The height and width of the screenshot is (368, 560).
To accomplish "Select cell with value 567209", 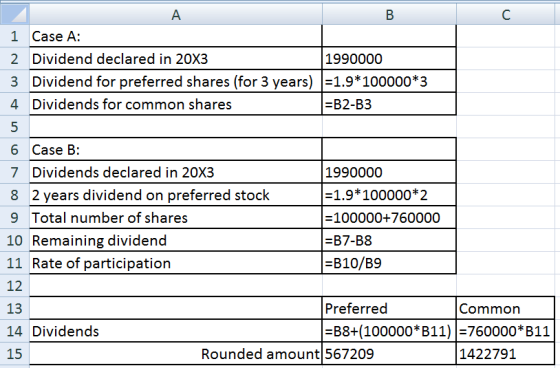I will click(x=389, y=354).
